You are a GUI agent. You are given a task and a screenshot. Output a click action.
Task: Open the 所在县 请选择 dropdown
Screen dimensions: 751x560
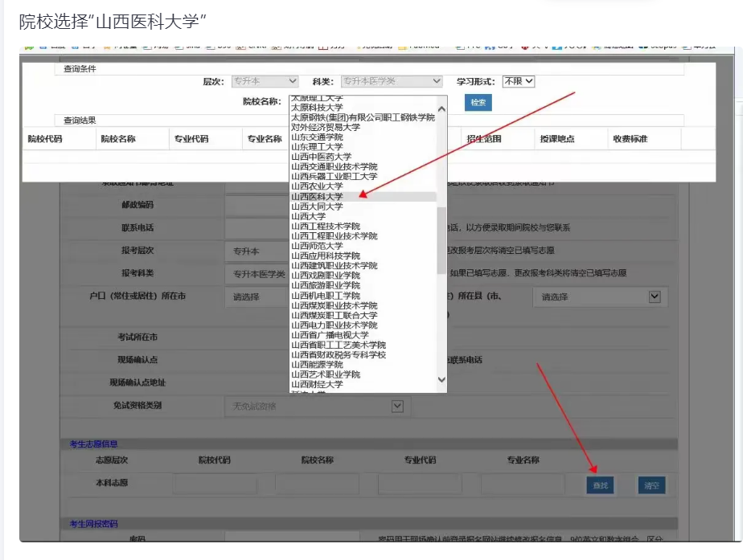[x=601, y=297]
